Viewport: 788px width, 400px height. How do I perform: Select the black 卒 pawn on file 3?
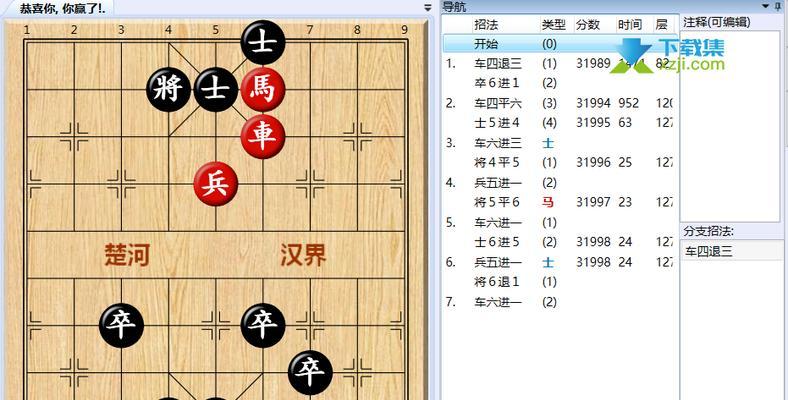click(121, 326)
